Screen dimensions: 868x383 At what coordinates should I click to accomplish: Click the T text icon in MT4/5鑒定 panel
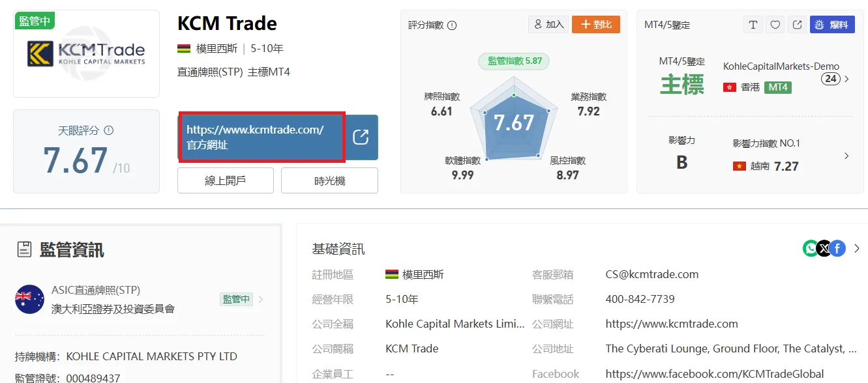coord(753,25)
